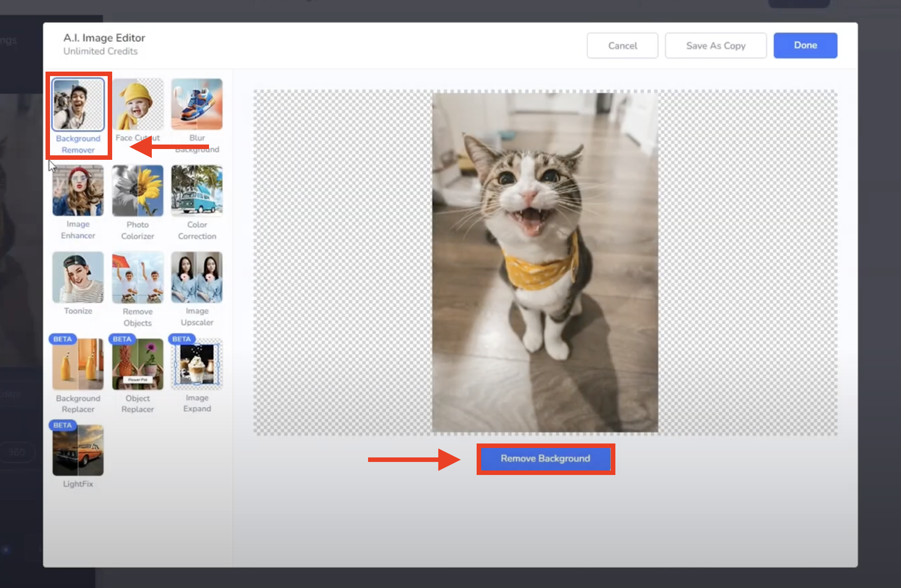Click the transparent checkerboard area left of photo
Viewport: 901px width, 588px height.
[342, 262]
